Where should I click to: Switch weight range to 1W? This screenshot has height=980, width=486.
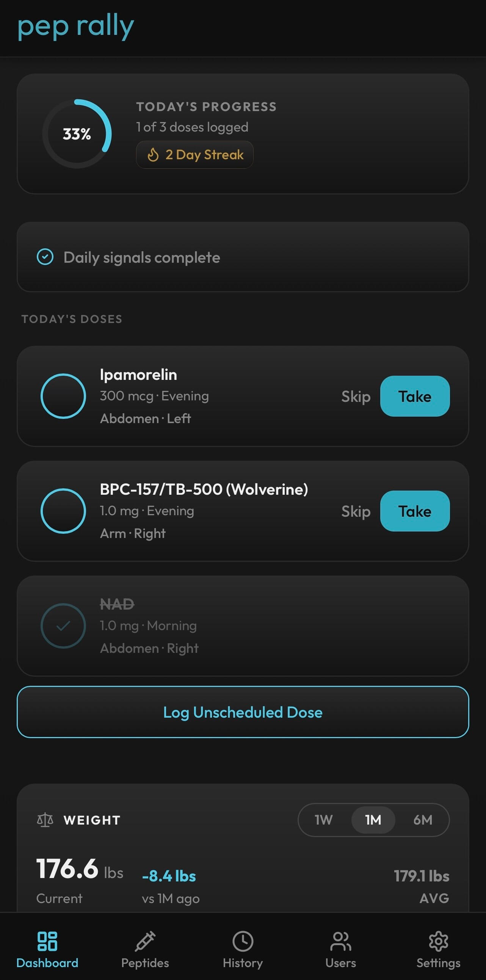pos(324,820)
